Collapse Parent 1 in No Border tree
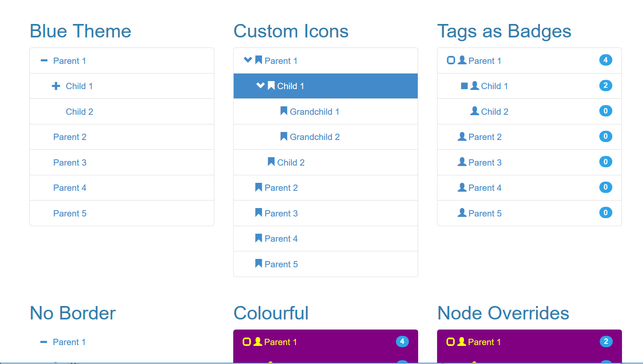The image size is (643, 364). [43, 342]
